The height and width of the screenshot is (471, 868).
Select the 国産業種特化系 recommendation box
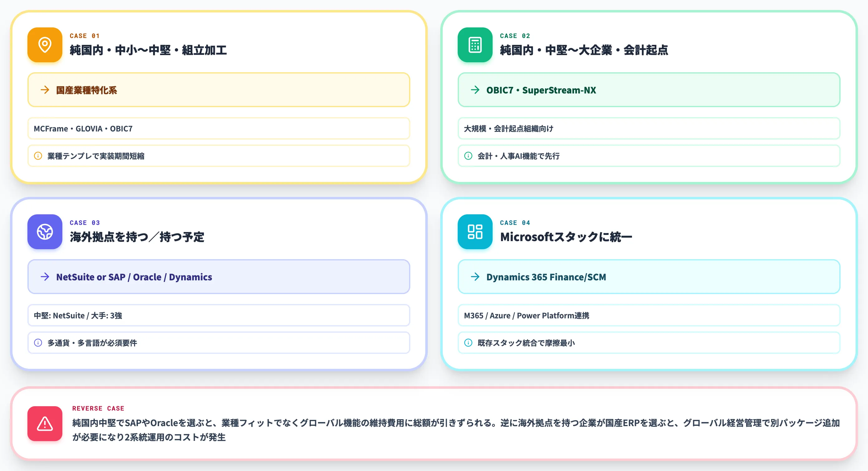coord(219,90)
